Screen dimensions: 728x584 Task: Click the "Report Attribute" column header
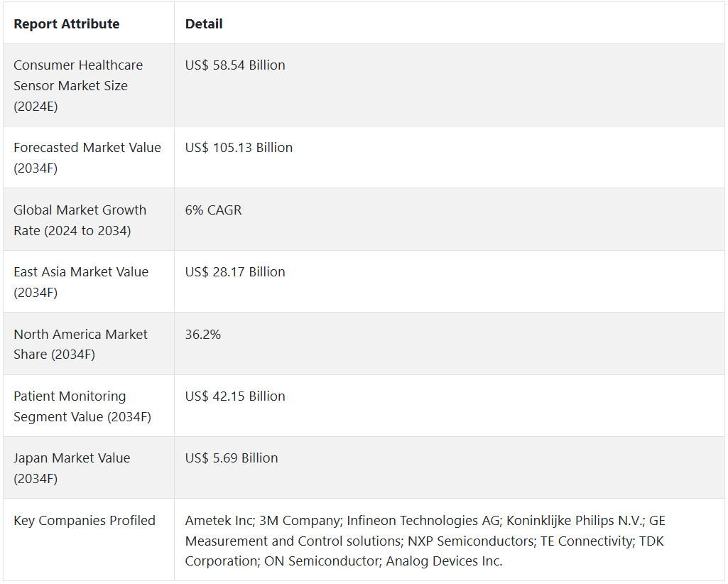67,24
